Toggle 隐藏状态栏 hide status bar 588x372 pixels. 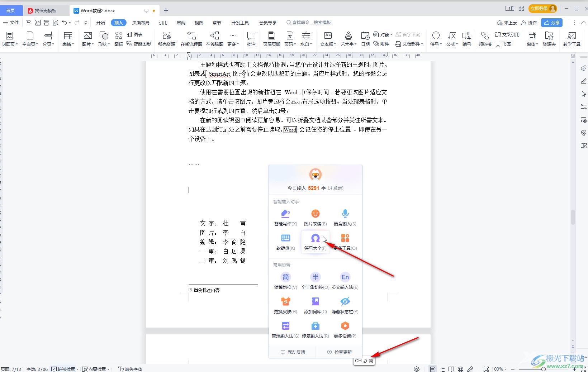[x=345, y=305]
